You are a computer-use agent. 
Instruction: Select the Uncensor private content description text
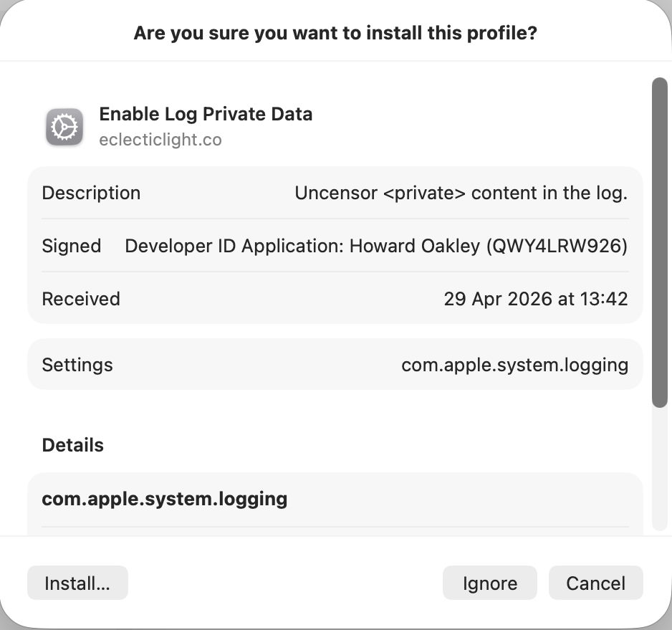[461, 193]
